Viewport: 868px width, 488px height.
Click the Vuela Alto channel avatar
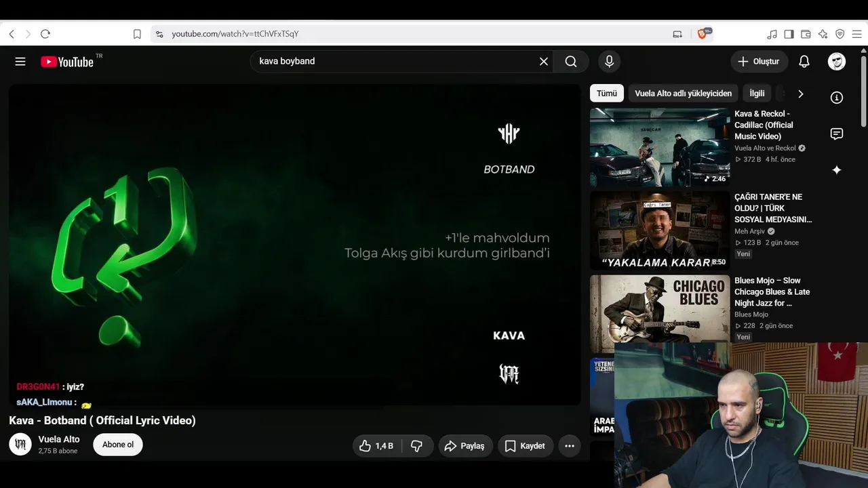pyautogui.click(x=20, y=445)
